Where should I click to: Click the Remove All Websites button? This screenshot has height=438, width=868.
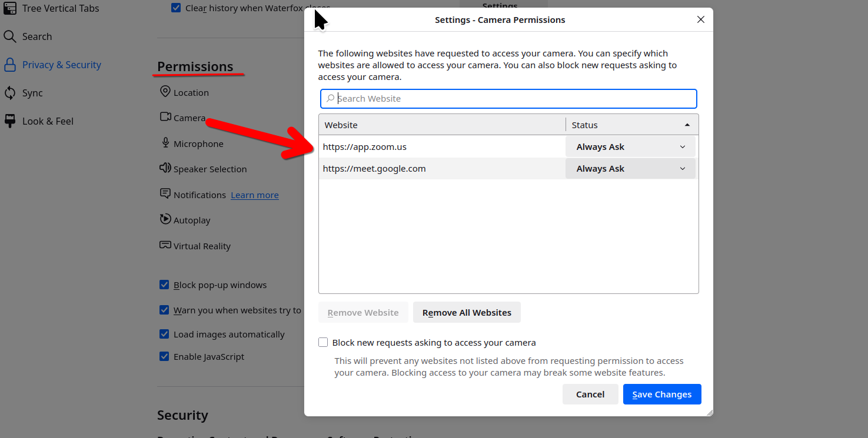point(467,313)
